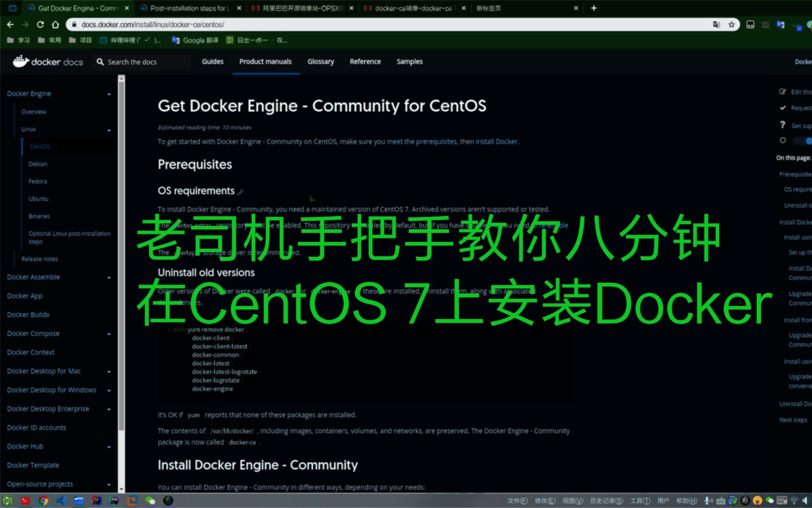
Task: Click the Get support question mark icon
Action: [x=782, y=125]
